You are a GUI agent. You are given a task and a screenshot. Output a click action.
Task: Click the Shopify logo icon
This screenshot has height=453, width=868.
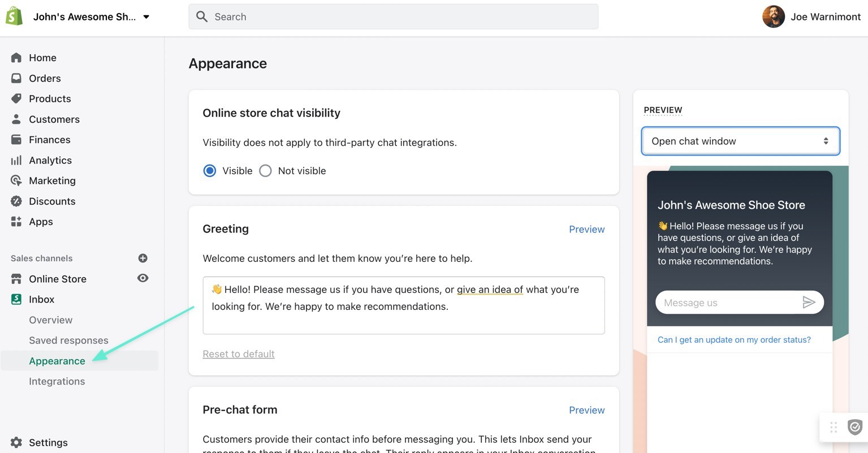[x=14, y=16]
